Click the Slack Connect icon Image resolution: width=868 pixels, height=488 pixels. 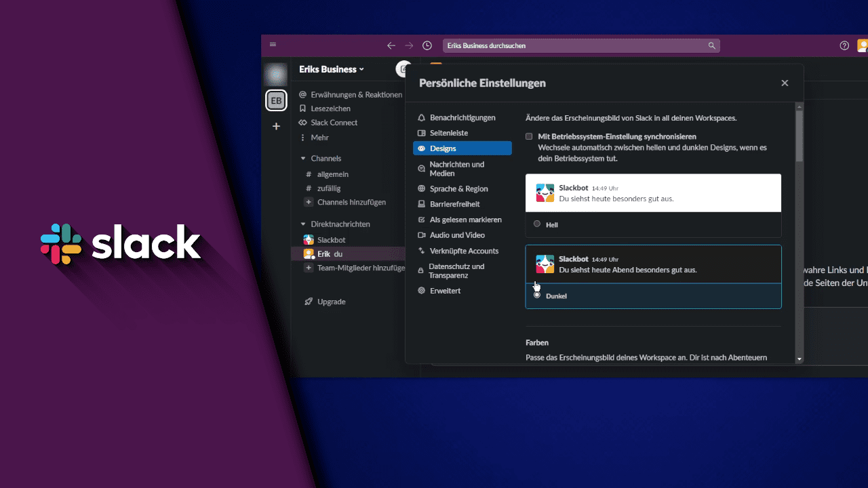[x=303, y=123]
